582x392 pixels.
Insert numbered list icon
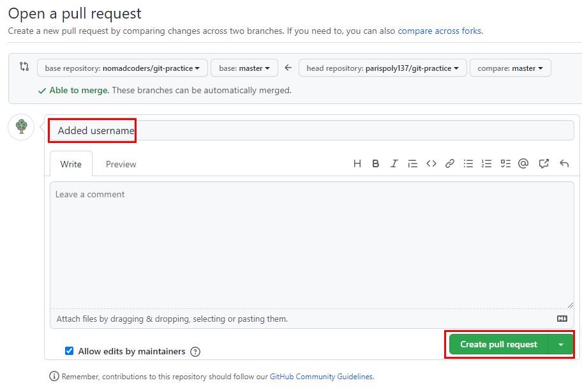click(486, 163)
